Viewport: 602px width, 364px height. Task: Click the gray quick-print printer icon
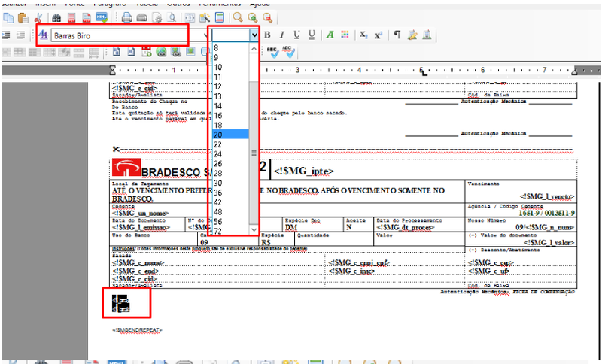click(142, 17)
